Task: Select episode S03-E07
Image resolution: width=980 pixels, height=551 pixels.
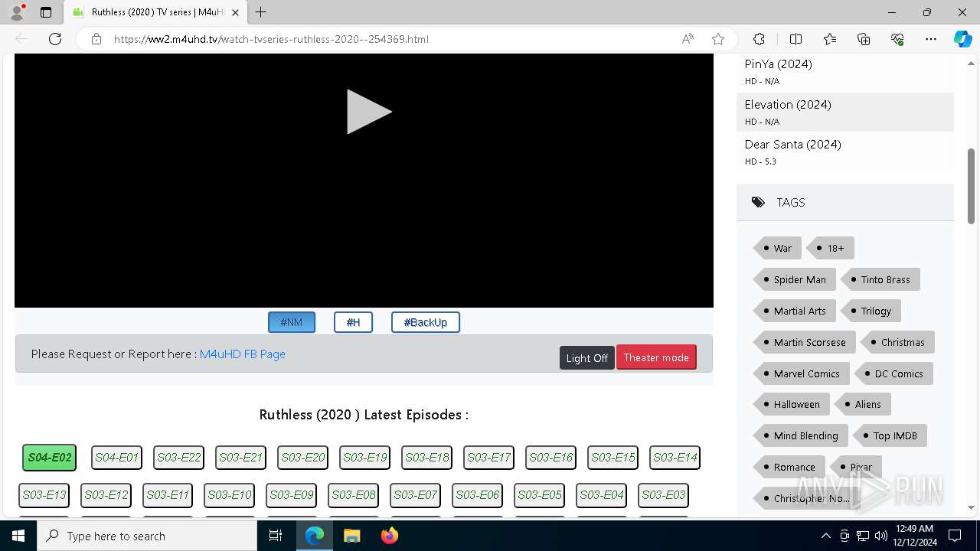Action: point(416,495)
